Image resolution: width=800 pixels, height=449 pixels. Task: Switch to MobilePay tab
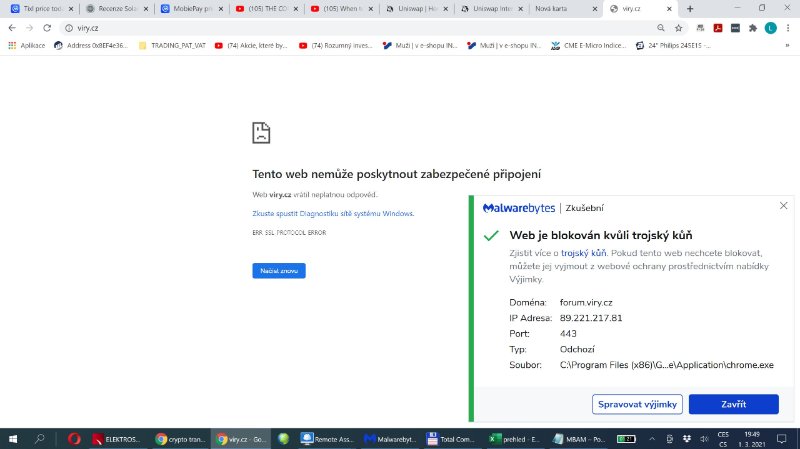pos(191,9)
